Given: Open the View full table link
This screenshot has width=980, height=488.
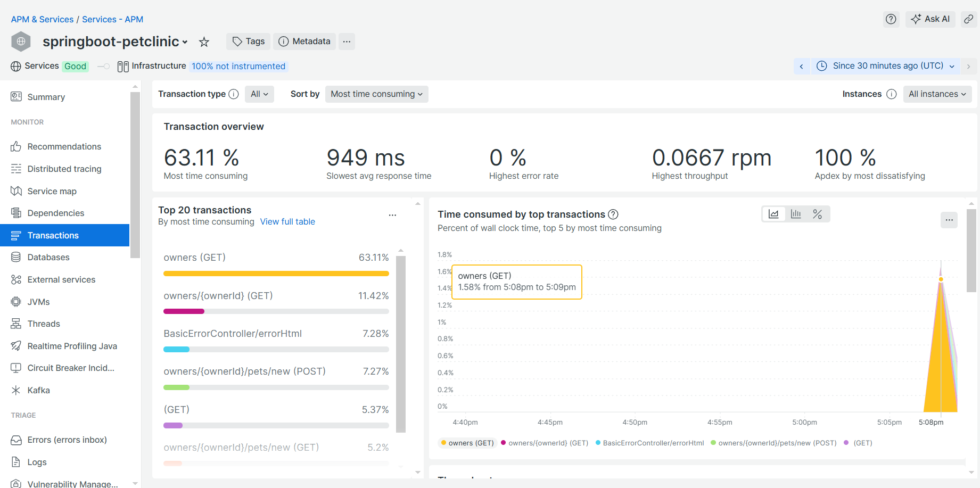Looking at the screenshot, I should [x=287, y=221].
